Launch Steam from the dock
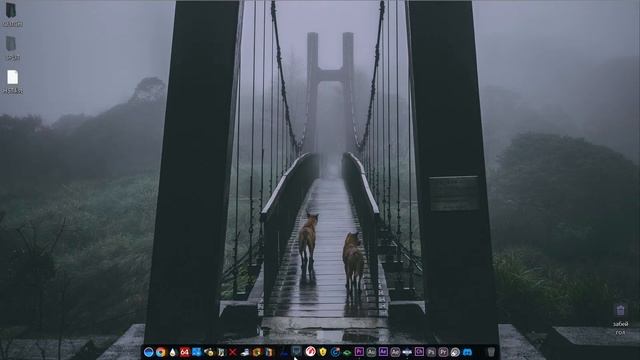This screenshot has height=360, width=640. click(x=455, y=352)
